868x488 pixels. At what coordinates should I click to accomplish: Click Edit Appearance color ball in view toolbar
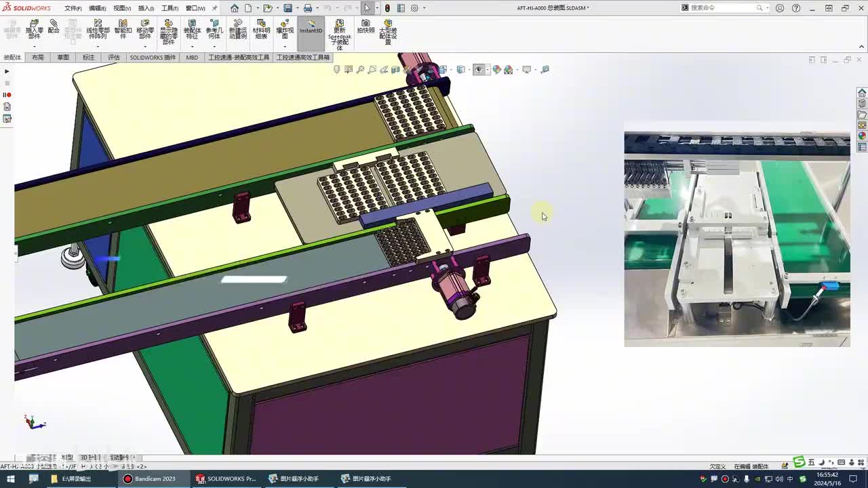click(x=496, y=69)
